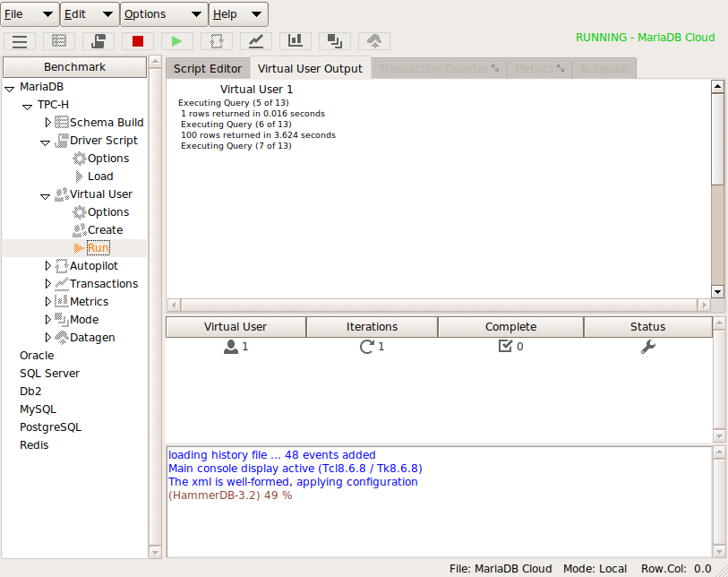Collapse the MariaDB tree node
The height and width of the screenshot is (577, 728).
click(9, 88)
